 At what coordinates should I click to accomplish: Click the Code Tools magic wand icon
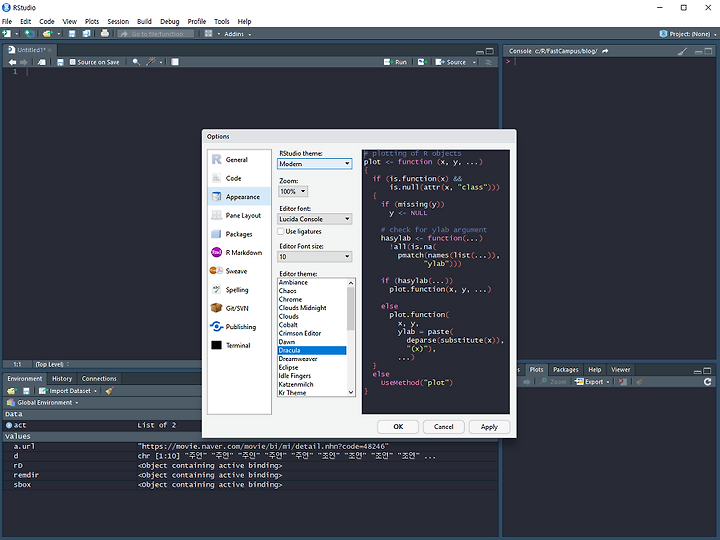pos(151,62)
